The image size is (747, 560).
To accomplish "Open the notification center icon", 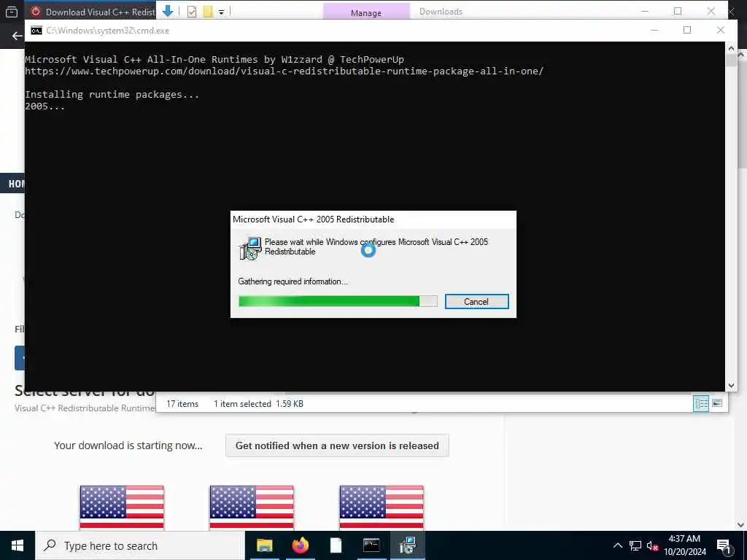I will pos(724,546).
